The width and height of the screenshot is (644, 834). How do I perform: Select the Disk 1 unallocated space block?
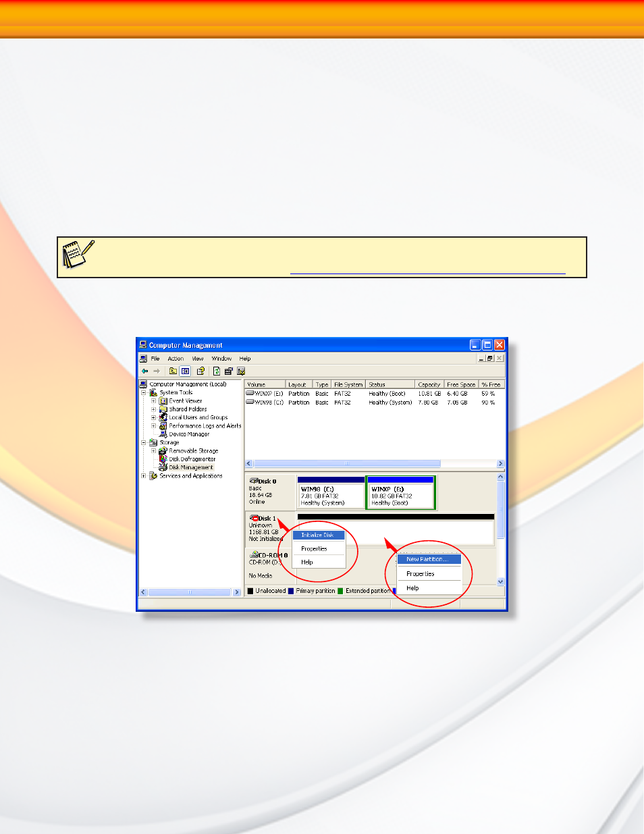(x=396, y=529)
